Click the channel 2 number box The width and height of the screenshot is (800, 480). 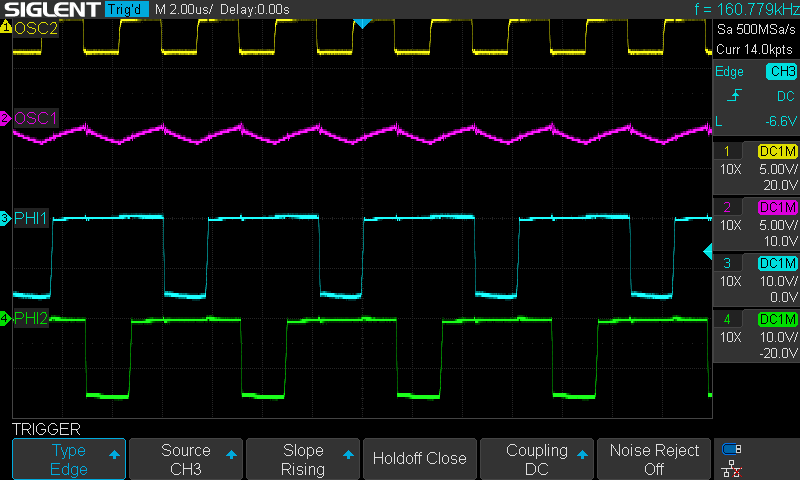click(x=727, y=207)
